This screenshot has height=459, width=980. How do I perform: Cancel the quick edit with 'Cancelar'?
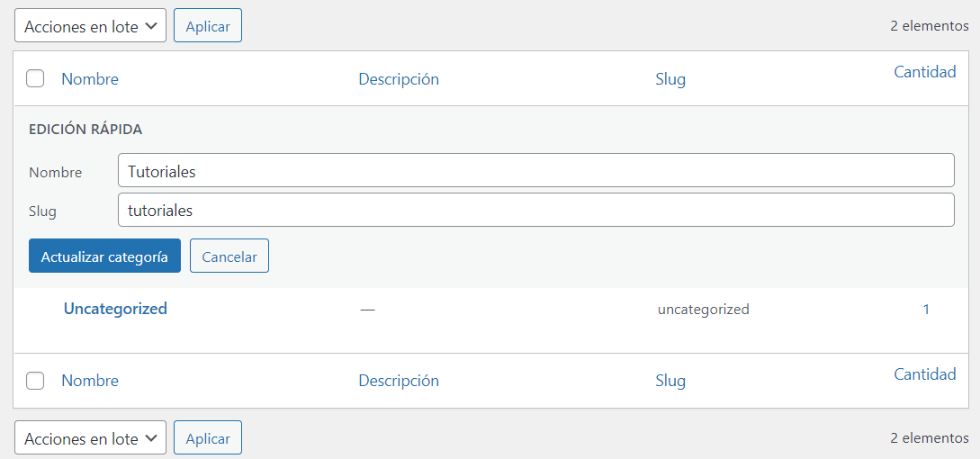click(x=229, y=256)
